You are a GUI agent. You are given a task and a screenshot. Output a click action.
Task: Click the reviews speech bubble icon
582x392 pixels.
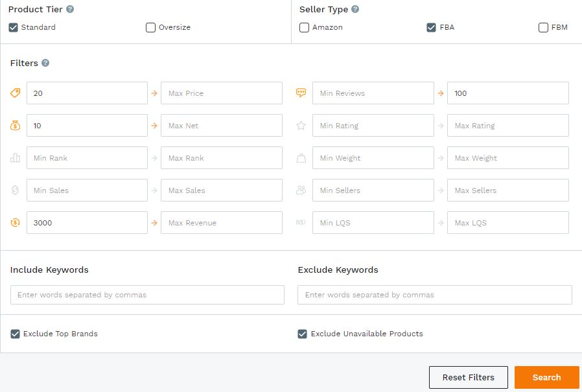(301, 93)
